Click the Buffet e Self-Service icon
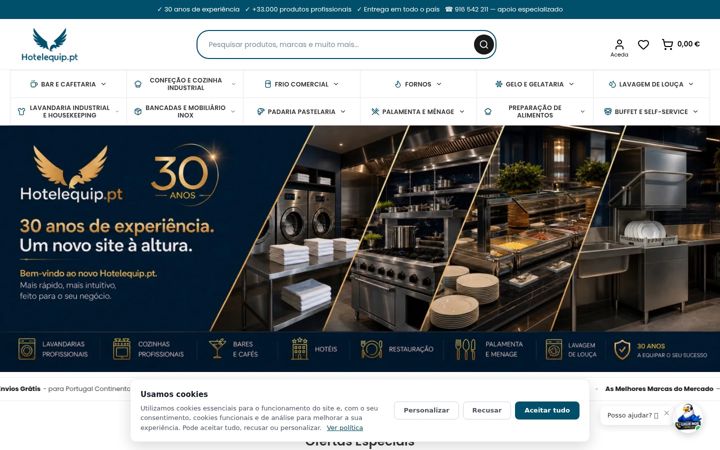The width and height of the screenshot is (720, 450). (x=608, y=112)
